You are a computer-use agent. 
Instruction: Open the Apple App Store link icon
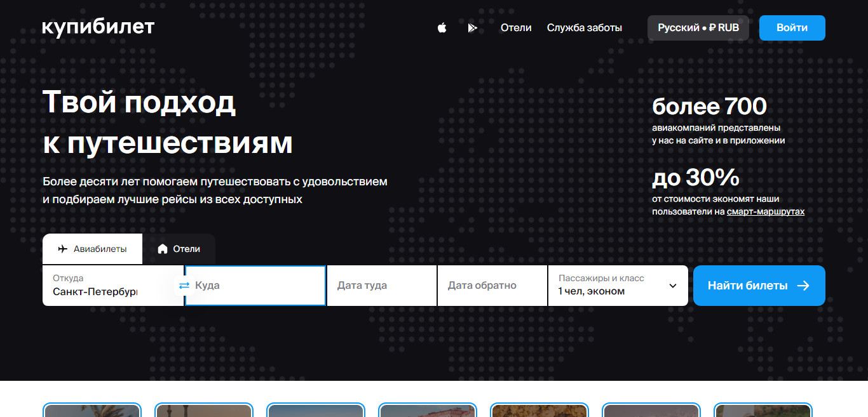pos(442,28)
